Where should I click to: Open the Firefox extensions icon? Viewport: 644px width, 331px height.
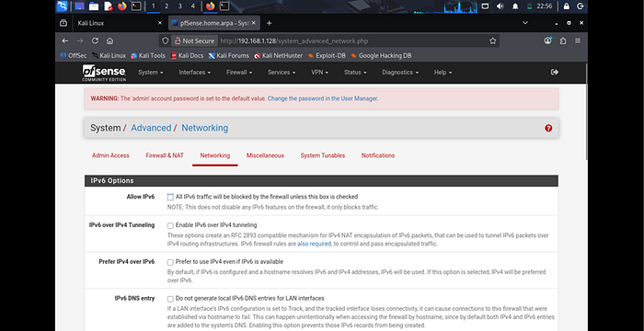[x=563, y=40]
